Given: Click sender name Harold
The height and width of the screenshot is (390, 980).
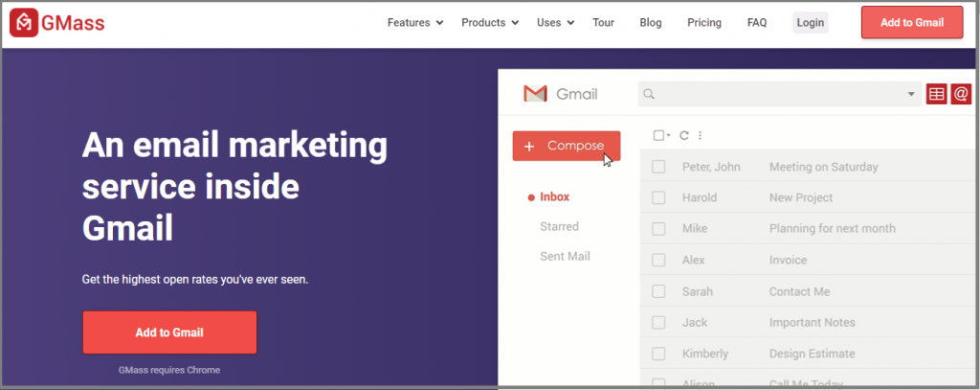Looking at the screenshot, I should click(x=700, y=197).
